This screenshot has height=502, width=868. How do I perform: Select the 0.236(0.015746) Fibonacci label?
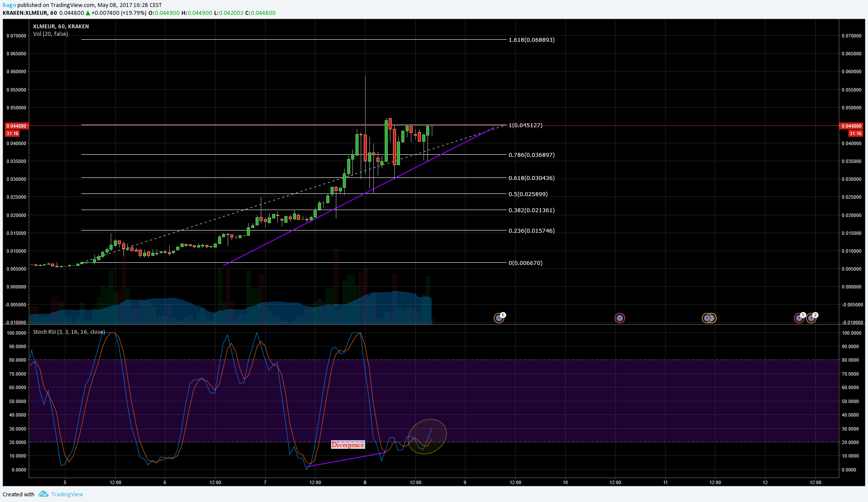531,231
